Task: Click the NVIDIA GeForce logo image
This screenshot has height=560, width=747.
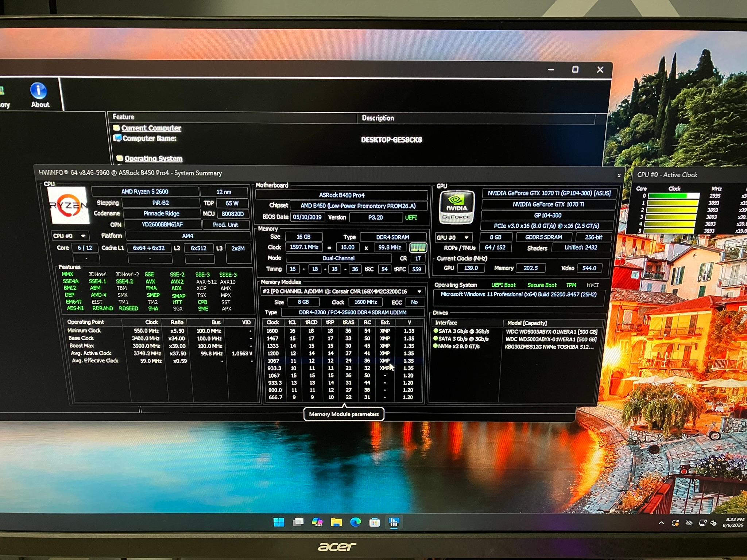Action: pos(457,207)
